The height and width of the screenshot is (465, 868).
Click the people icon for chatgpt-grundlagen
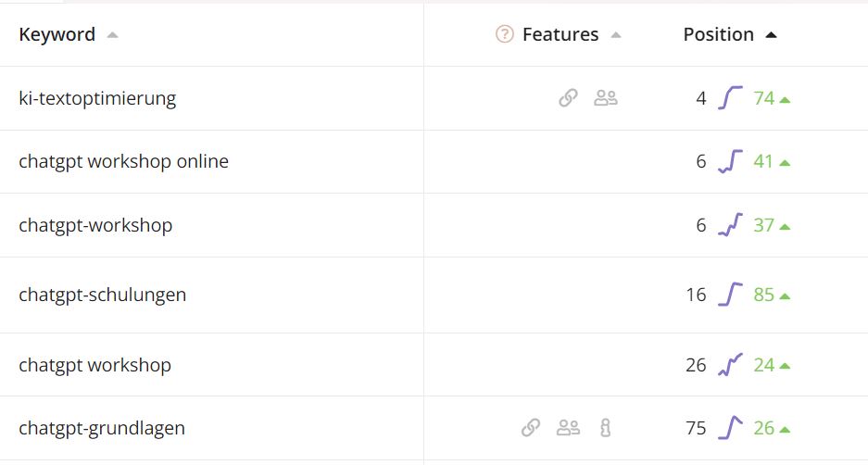568,427
